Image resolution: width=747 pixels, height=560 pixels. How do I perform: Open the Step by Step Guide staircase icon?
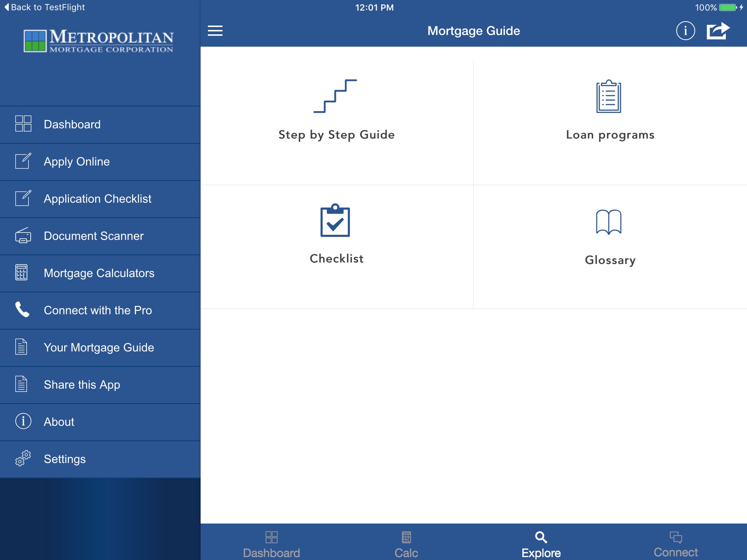[x=335, y=96]
